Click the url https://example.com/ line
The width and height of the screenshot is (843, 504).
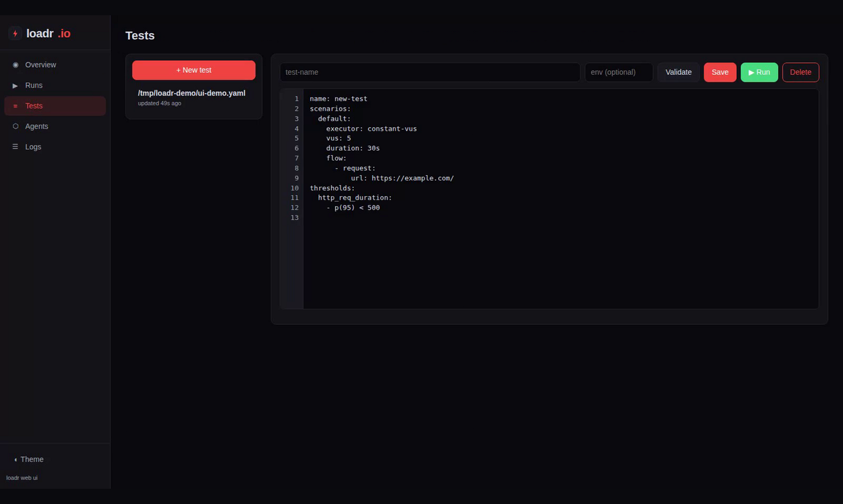pyautogui.click(x=402, y=178)
